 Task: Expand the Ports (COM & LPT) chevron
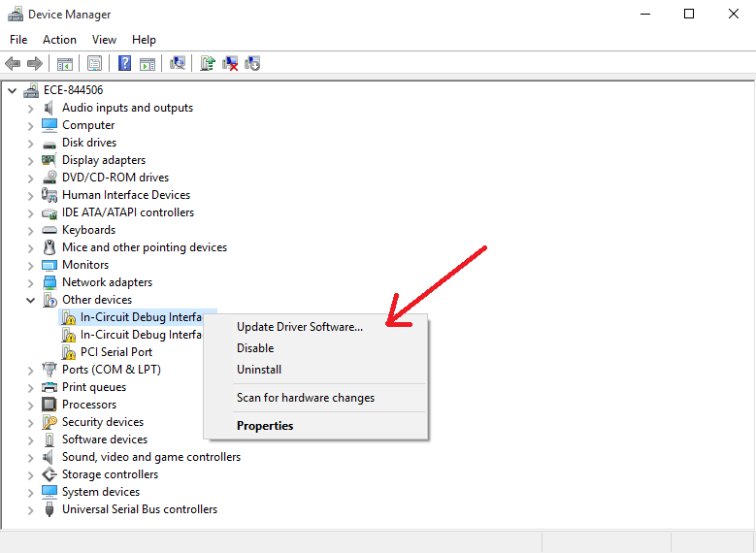30,371
